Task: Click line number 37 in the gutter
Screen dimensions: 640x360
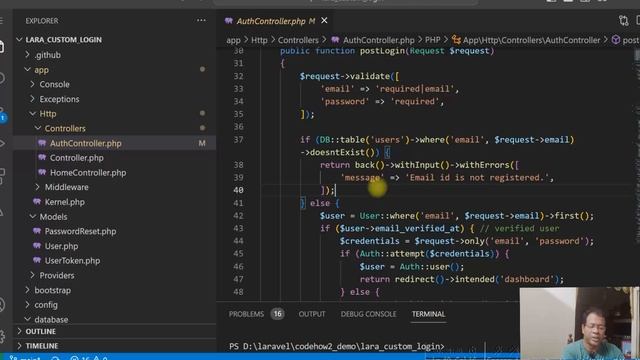Action: tap(238, 140)
